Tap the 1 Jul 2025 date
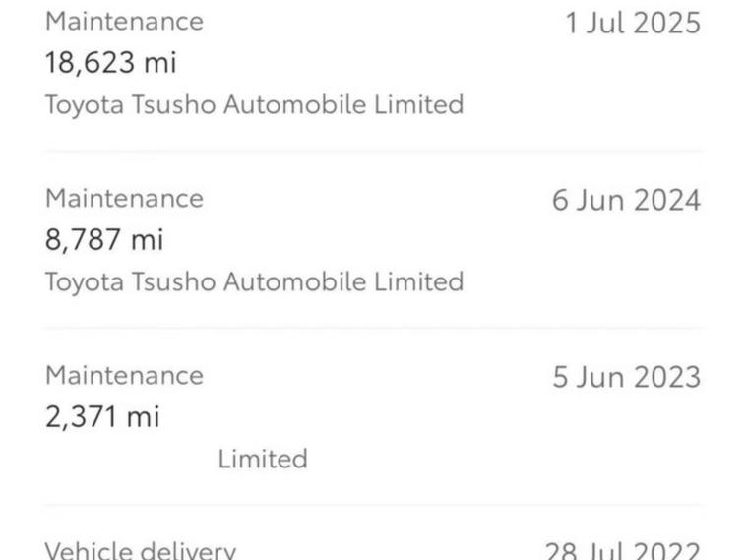Screen dimensions: 747x560 [632, 24]
